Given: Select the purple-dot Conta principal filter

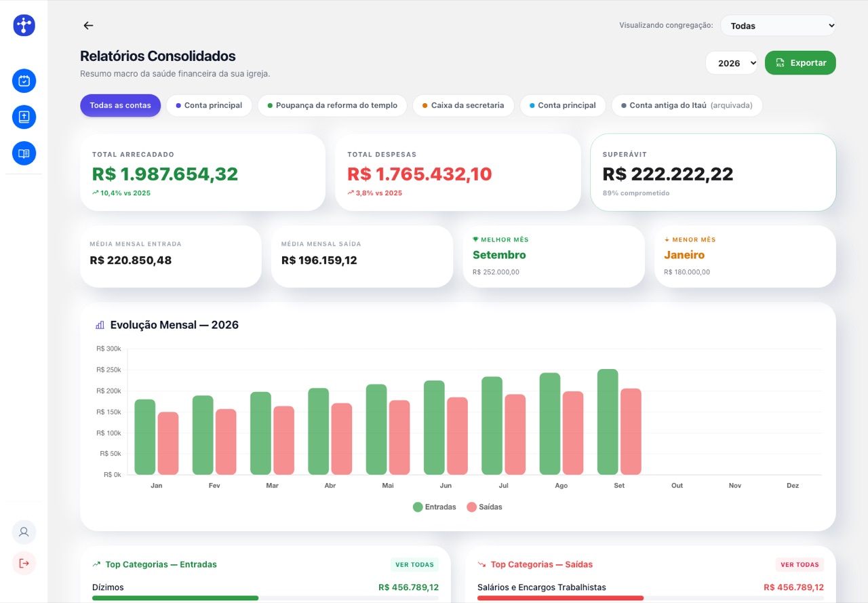Looking at the screenshot, I should pos(209,105).
